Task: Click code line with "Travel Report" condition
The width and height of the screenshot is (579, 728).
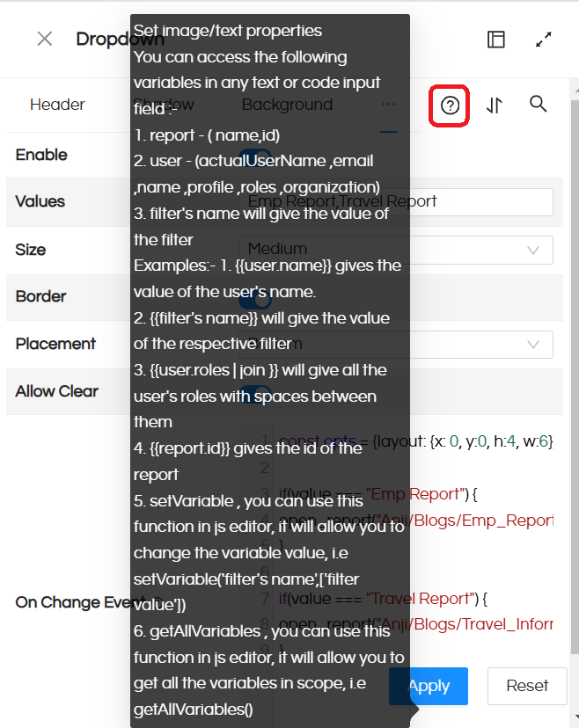Action: 383,599
